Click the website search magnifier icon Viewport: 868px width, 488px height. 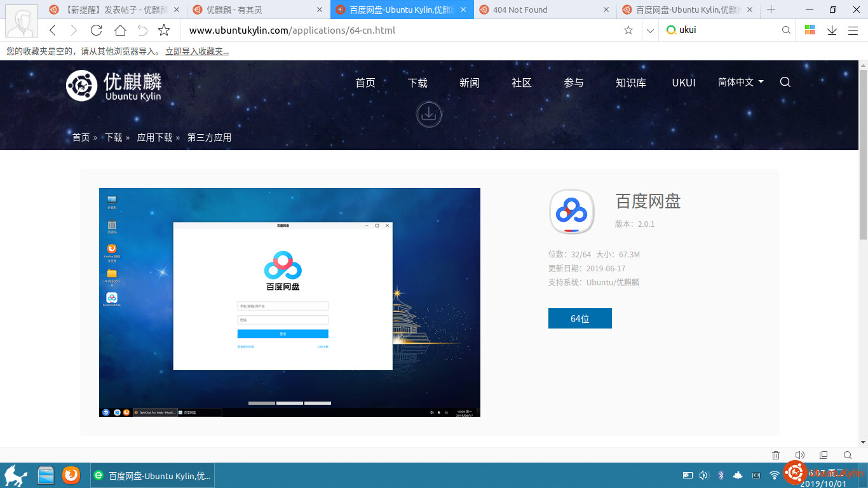[x=785, y=82]
